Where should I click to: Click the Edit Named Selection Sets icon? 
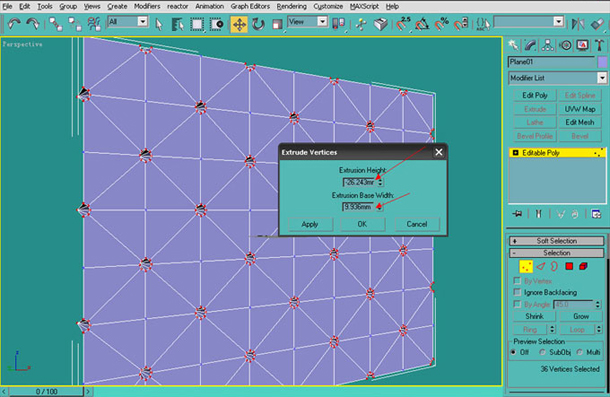pyautogui.click(x=483, y=24)
